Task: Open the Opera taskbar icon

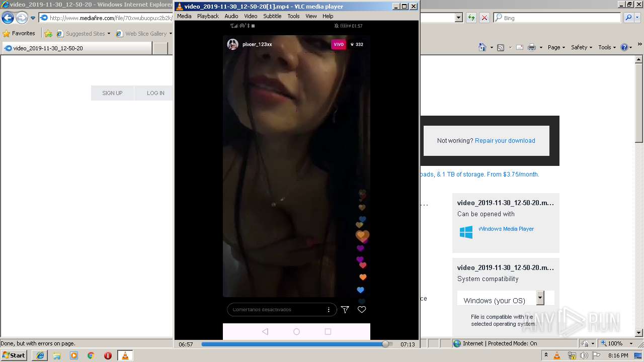Action: point(108,355)
